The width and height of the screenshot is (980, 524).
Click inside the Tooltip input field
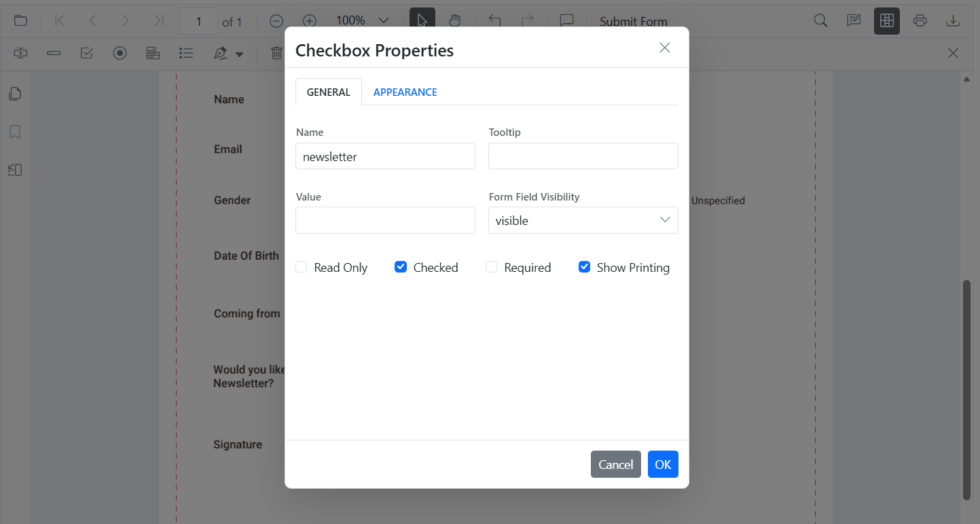(x=583, y=156)
